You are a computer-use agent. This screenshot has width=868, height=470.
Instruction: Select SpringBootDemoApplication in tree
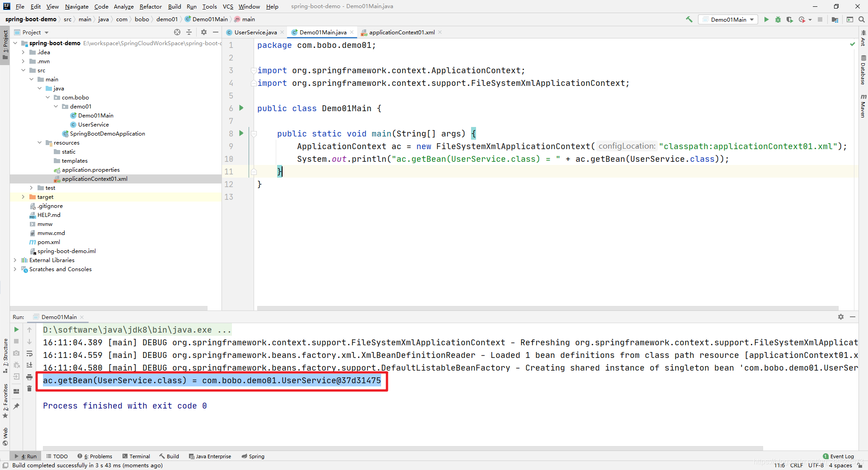(107, 134)
